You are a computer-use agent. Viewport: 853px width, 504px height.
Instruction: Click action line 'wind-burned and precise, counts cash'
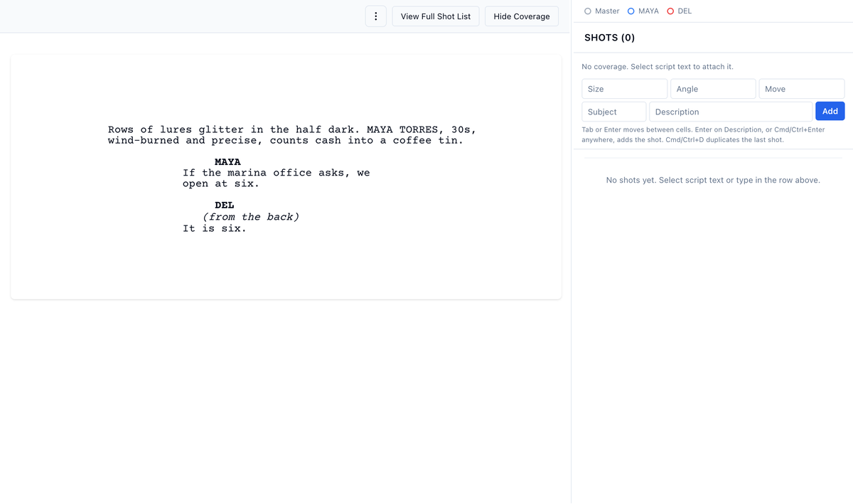coord(286,140)
